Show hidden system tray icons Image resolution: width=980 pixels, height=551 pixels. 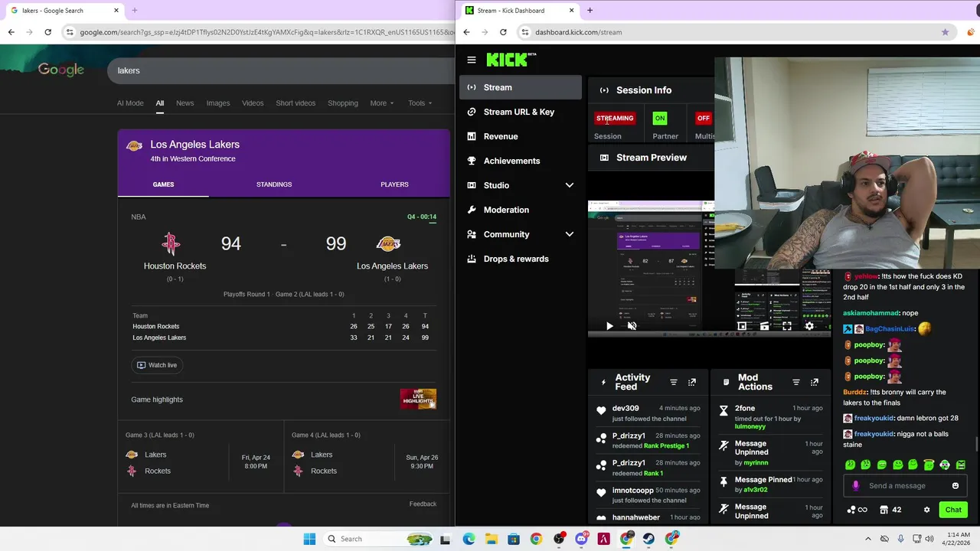pos(867,539)
